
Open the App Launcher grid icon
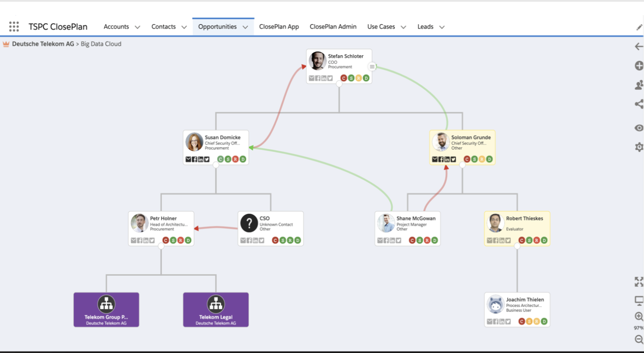click(14, 27)
